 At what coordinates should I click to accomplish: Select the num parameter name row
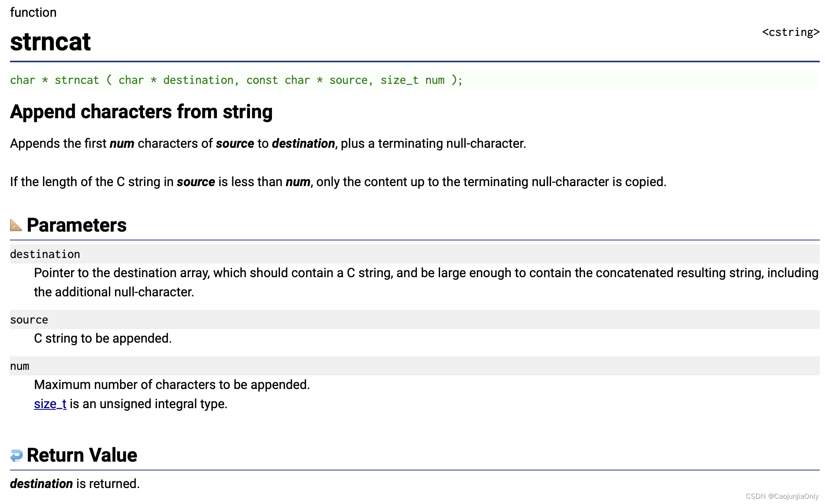pyautogui.click(x=415, y=366)
